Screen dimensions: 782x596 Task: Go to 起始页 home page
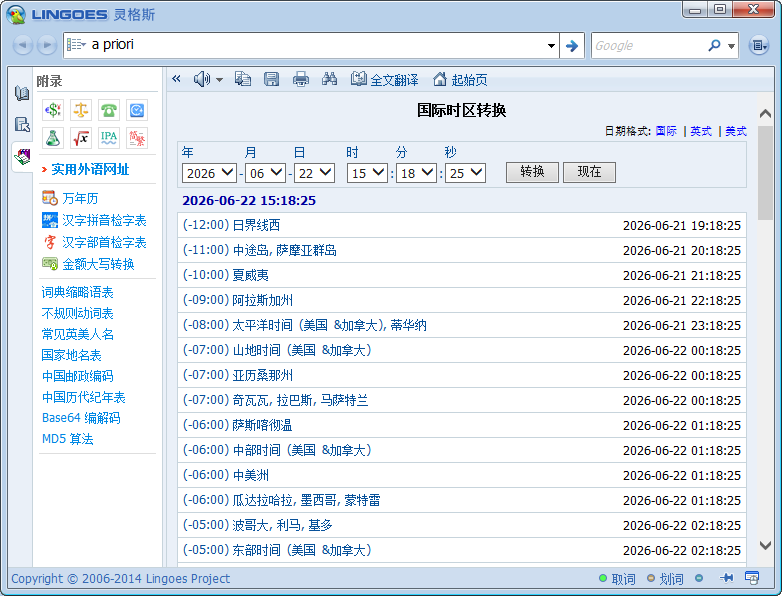coord(460,79)
